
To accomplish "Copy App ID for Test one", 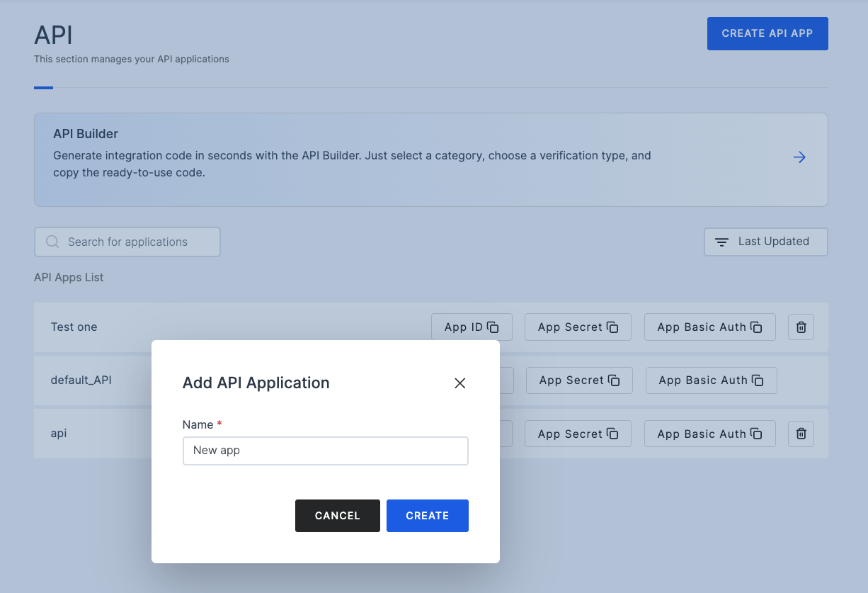I will coord(472,327).
